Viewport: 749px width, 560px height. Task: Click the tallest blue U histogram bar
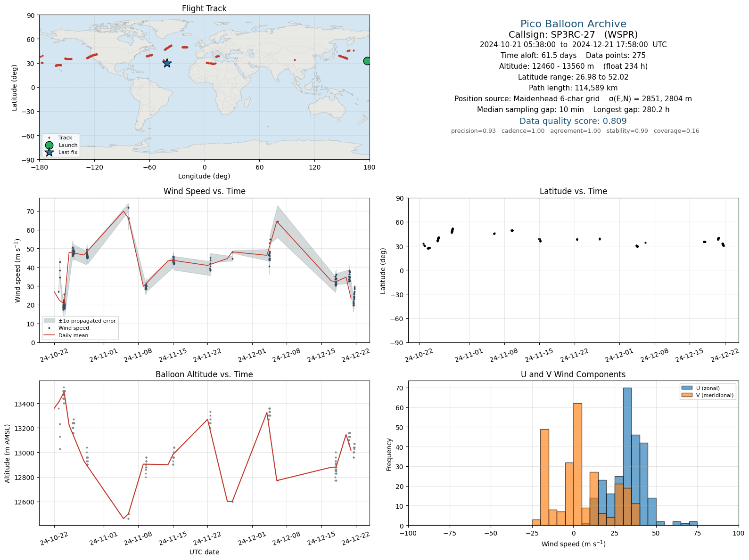(x=627, y=456)
